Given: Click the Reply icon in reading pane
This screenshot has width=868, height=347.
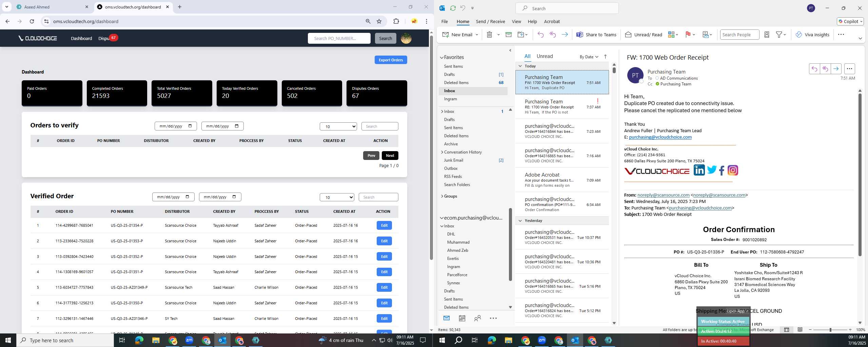Looking at the screenshot, I should 814,69.
